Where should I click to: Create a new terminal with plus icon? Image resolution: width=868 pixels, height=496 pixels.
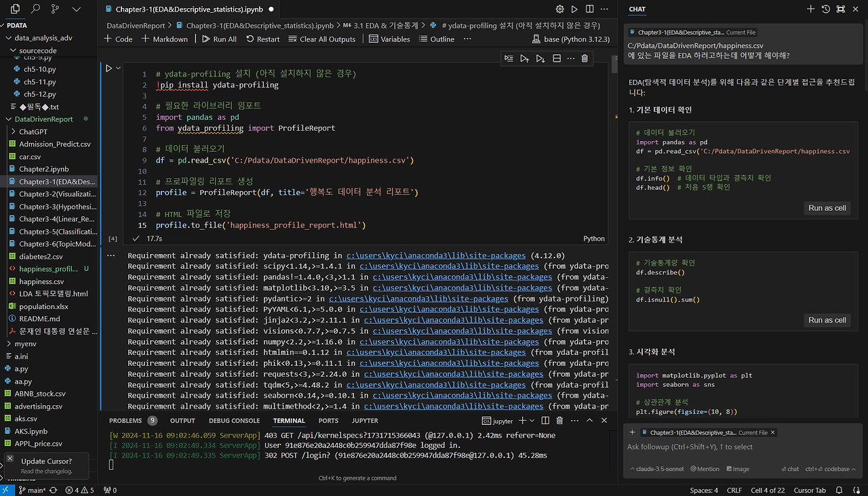pyautogui.click(x=522, y=421)
